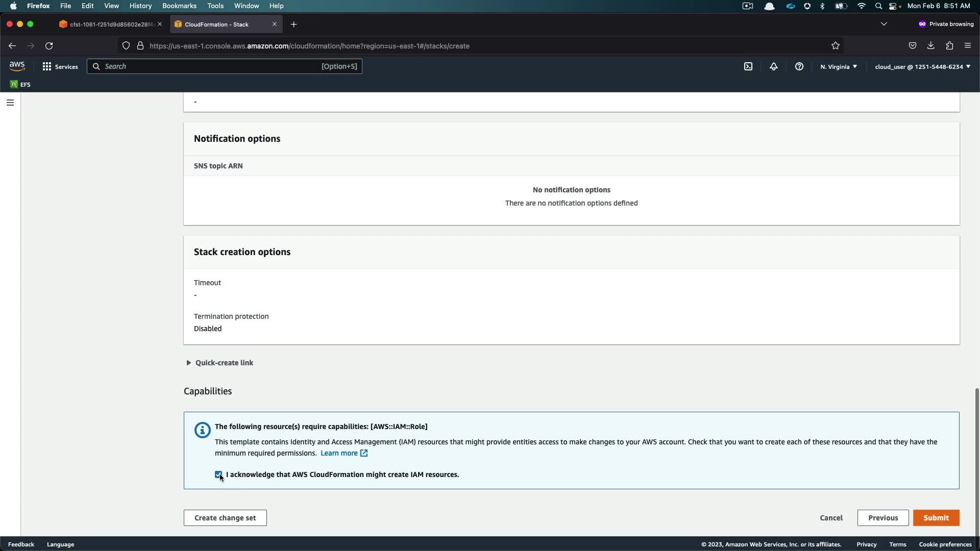Bookmark this page with star icon

[836, 46]
